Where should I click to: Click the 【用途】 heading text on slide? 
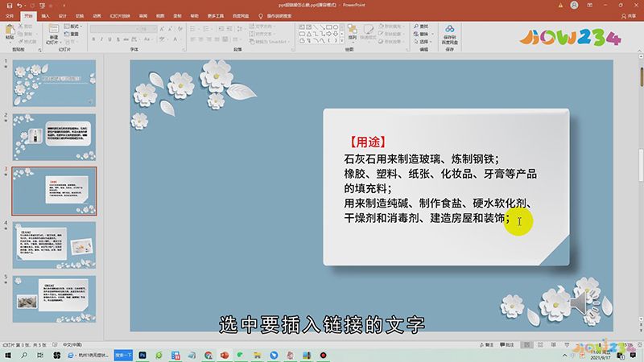(x=368, y=142)
